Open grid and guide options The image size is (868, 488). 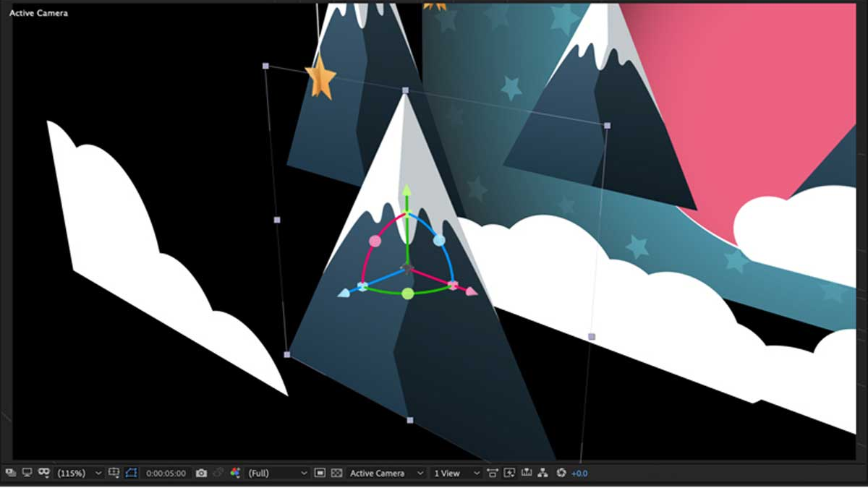coord(114,473)
